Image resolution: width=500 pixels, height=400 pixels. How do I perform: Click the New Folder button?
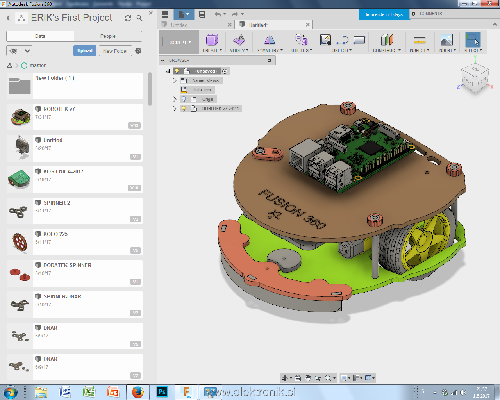(115, 51)
